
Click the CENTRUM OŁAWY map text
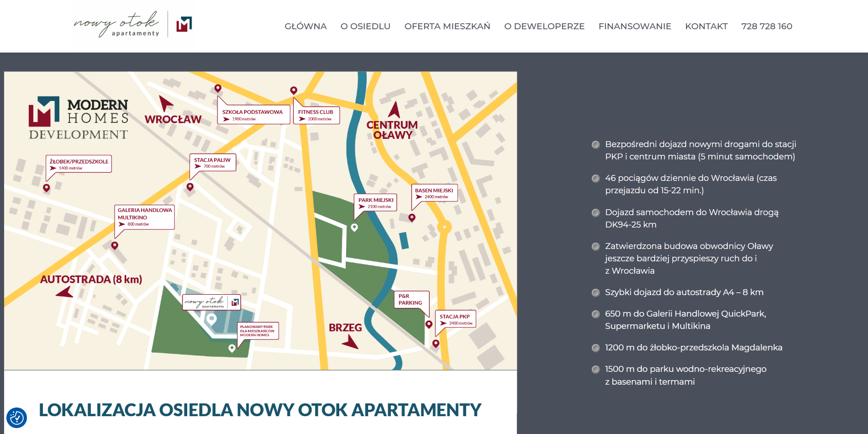(x=392, y=130)
